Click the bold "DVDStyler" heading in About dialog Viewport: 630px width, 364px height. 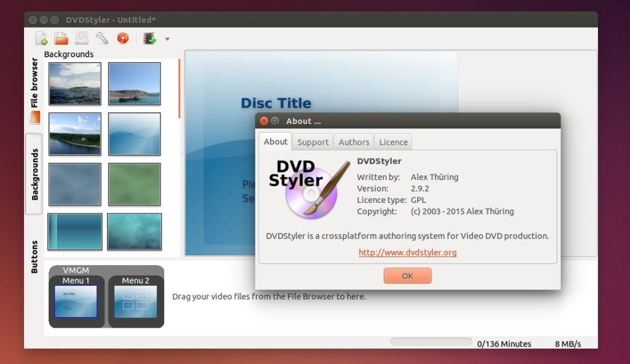coord(379,161)
